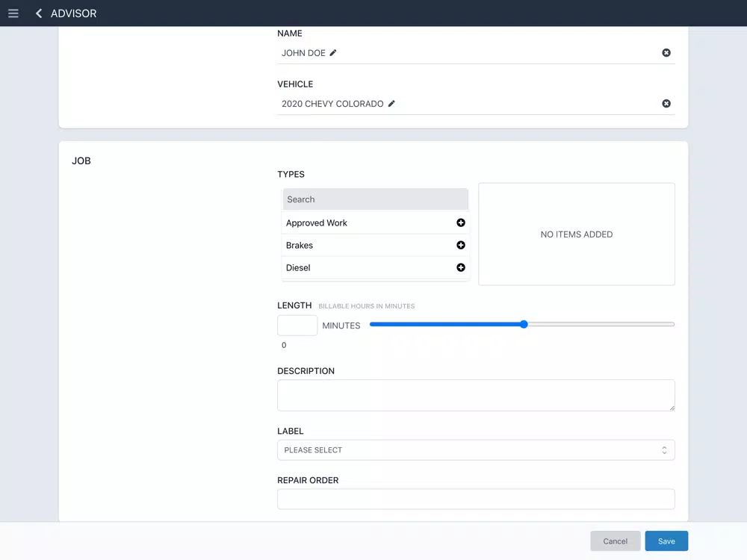Focus the job types Search box
Image resolution: width=747 pixels, height=560 pixels.
pyautogui.click(x=376, y=199)
